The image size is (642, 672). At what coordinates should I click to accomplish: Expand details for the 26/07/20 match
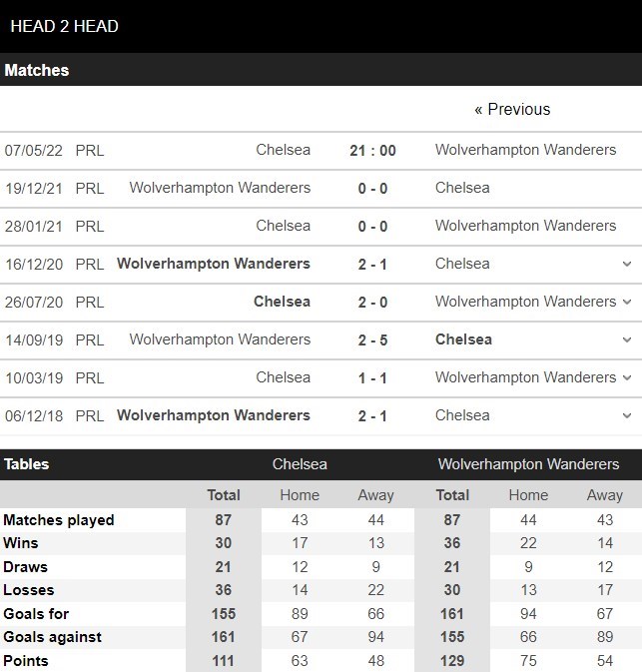pyautogui.click(x=627, y=303)
